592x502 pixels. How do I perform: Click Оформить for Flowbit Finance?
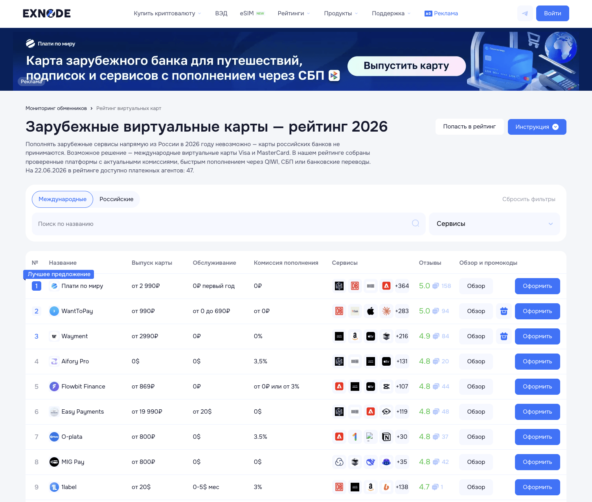[537, 387]
